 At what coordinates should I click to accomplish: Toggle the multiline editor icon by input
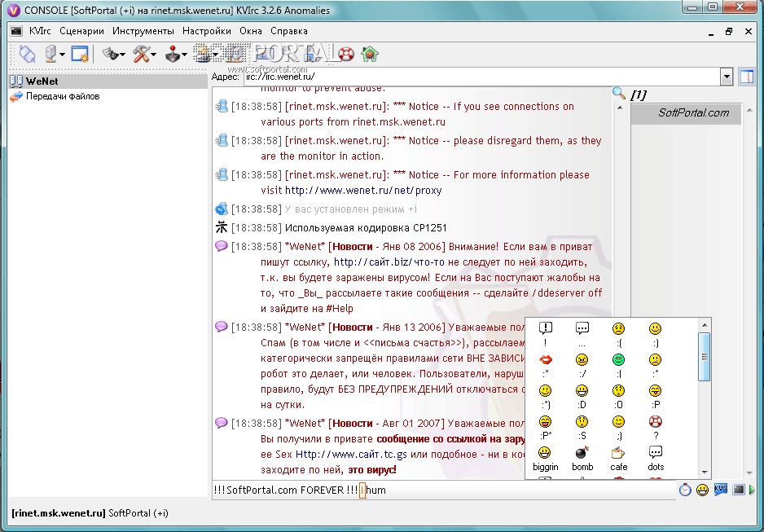click(x=739, y=490)
